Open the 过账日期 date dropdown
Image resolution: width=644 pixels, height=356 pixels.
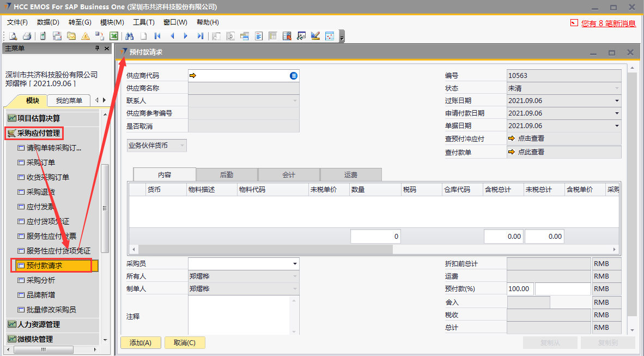tap(617, 101)
